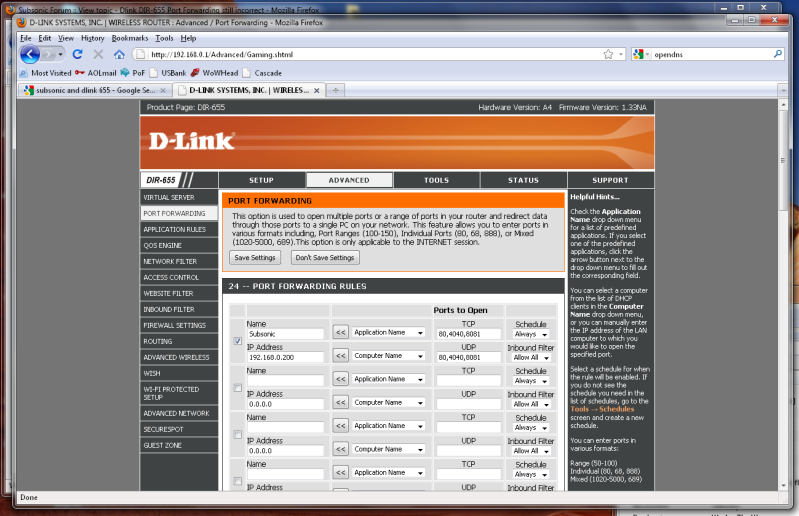Click the IP Address field 192.168.0.200
The width and height of the screenshot is (799, 516).
point(285,358)
